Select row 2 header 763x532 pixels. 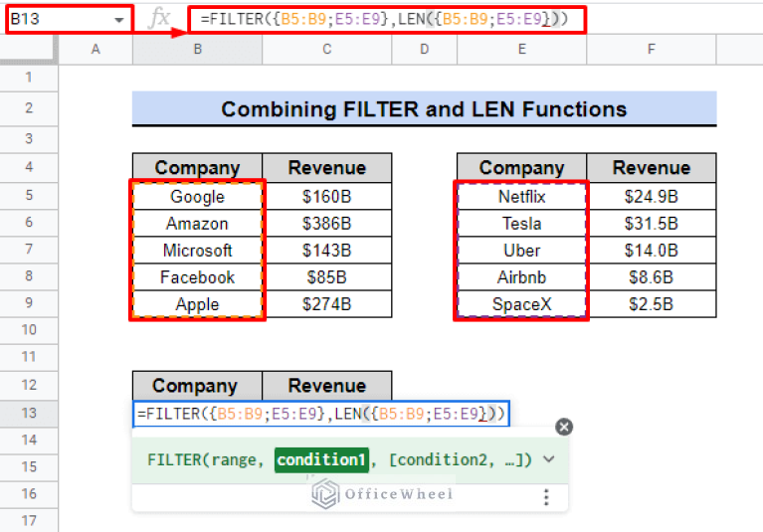(x=29, y=108)
